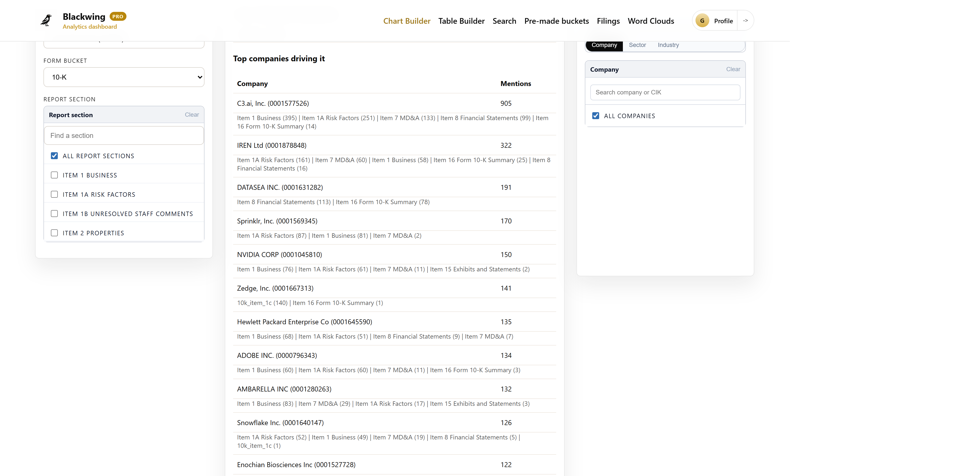Clear the Report section filter
This screenshot has height=476, width=980.
point(192,115)
